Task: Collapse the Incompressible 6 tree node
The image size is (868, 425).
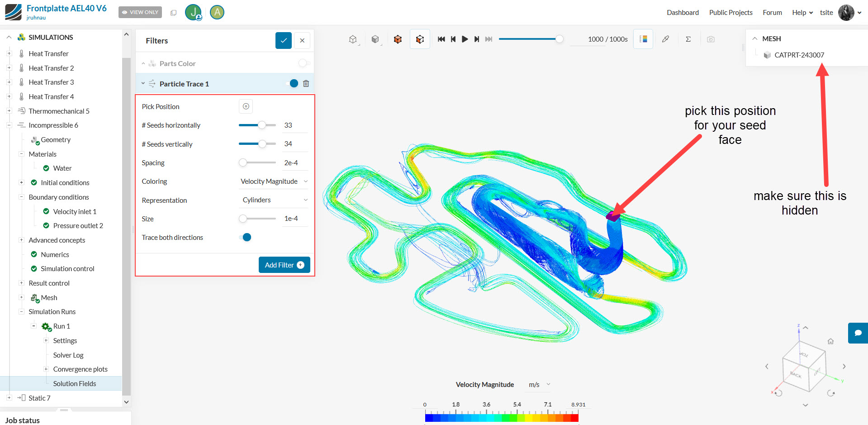Action: point(9,125)
